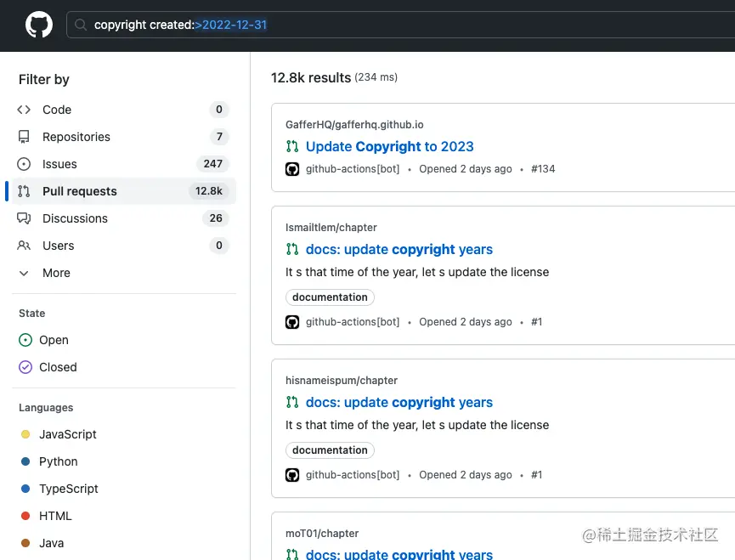Select the Discussions filter icon
The height and width of the screenshot is (560, 735).
pos(24,218)
